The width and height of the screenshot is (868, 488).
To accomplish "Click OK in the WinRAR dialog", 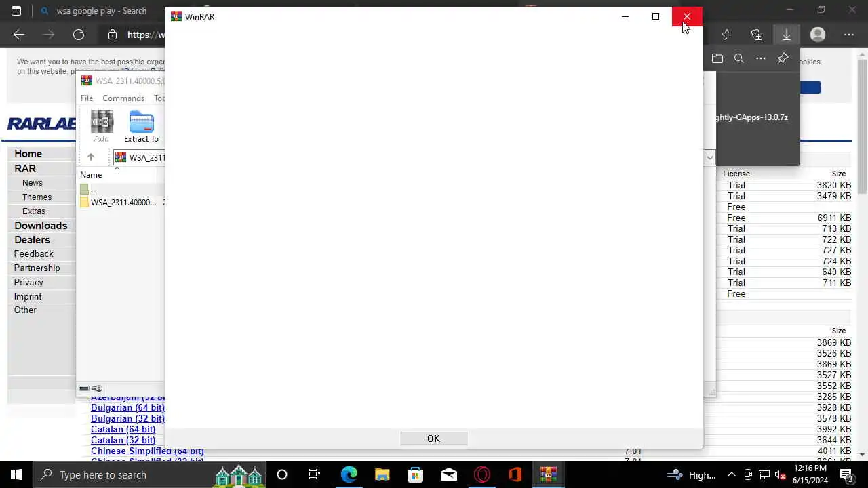I will 433,439.
